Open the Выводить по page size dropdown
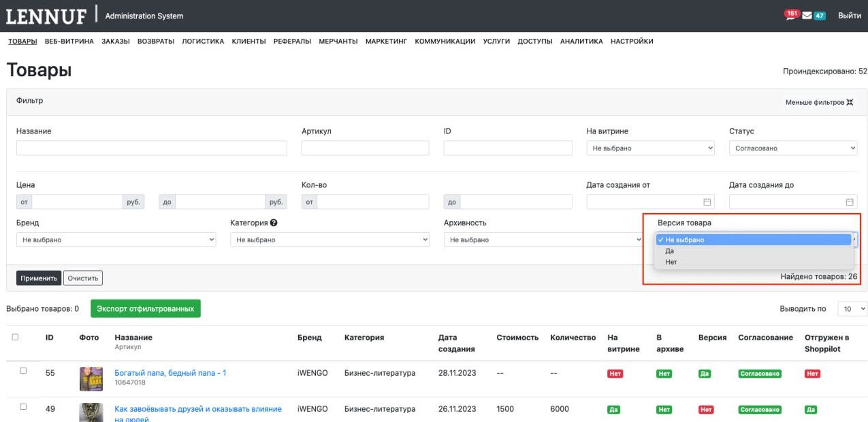 point(852,308)
